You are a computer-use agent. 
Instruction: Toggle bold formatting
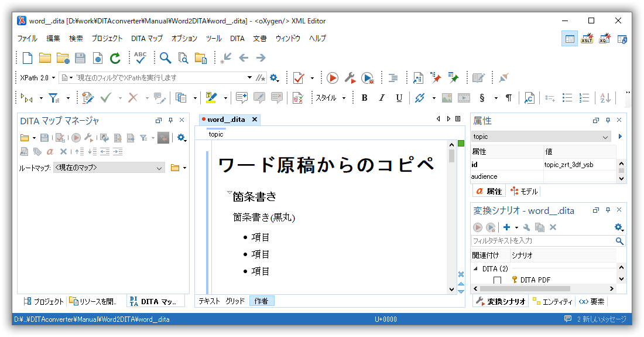pyautogui.click(x=364, y=98)
